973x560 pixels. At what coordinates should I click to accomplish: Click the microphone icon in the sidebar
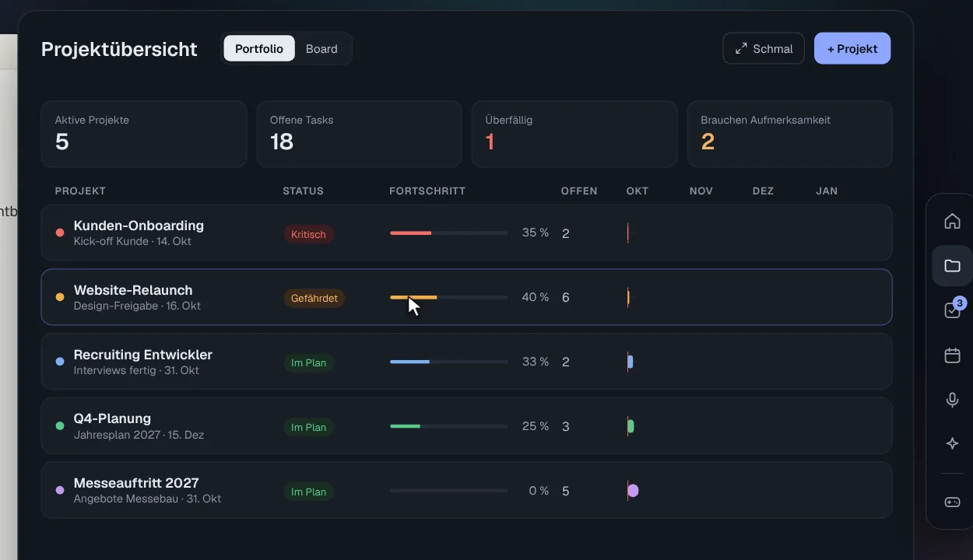click(x=952, y=400)
